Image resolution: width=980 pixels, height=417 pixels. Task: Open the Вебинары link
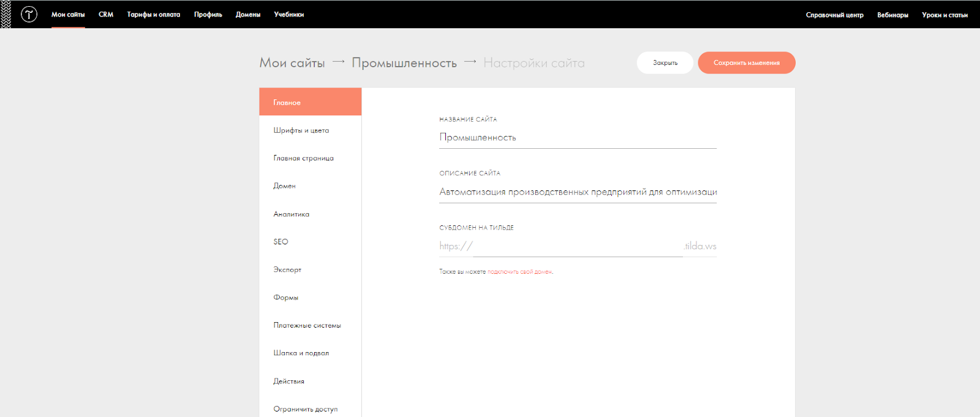point(892,15)
